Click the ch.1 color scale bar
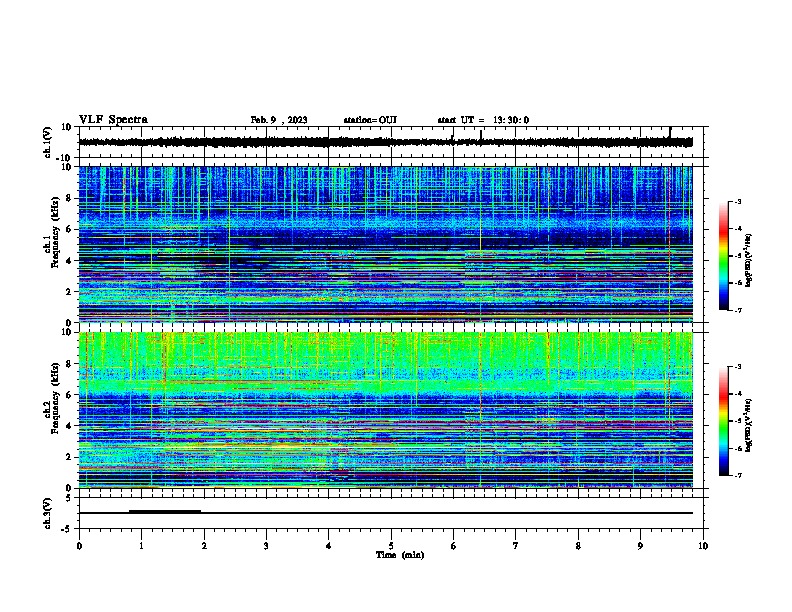This screenshot has height=612, width=792. pyautogui.click(x=723, y=256)
